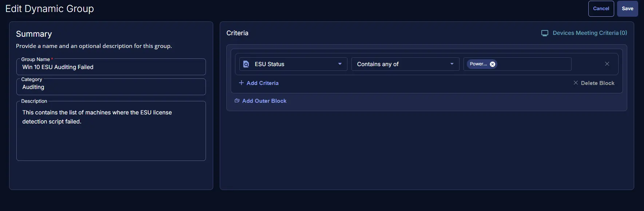Click the empty value field beside Power chip
644x211 pixels.
tap(533, 64)
